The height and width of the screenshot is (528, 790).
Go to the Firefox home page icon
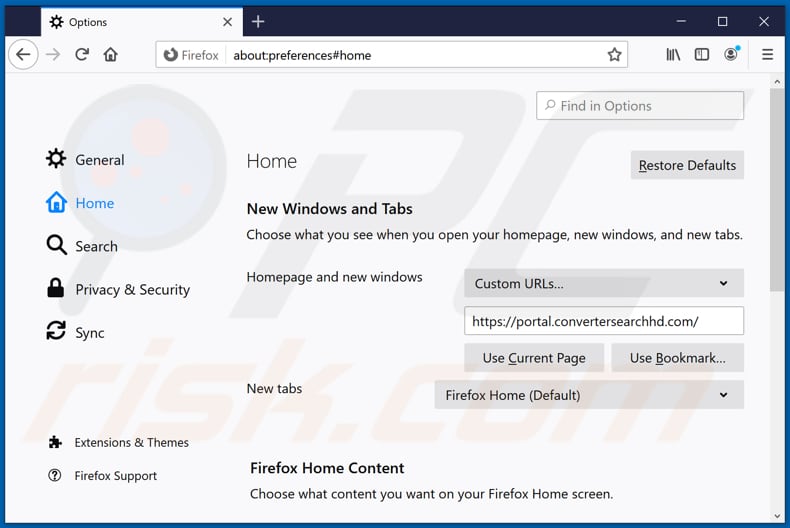[x=111, y=55]
